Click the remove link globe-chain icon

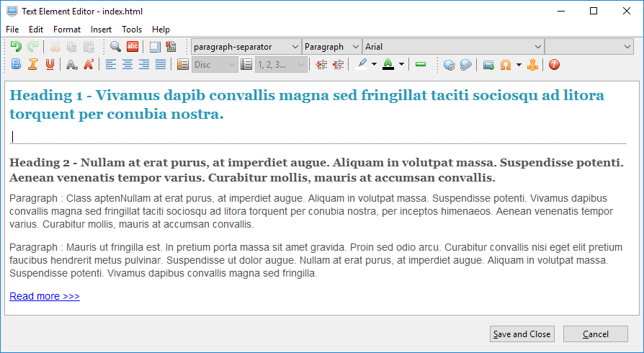point(466,65)
